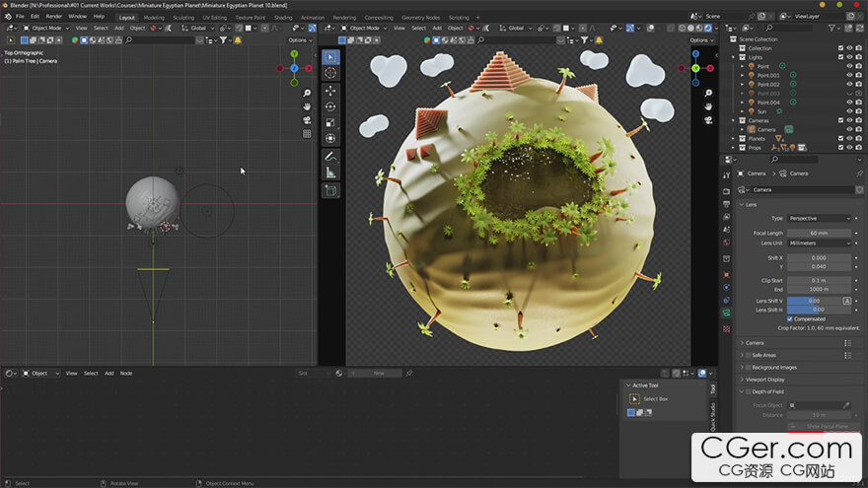Select the Rotate tool in right viewport toolbar
This screenshot has height=488, width=868.
[x=330, y=106]
